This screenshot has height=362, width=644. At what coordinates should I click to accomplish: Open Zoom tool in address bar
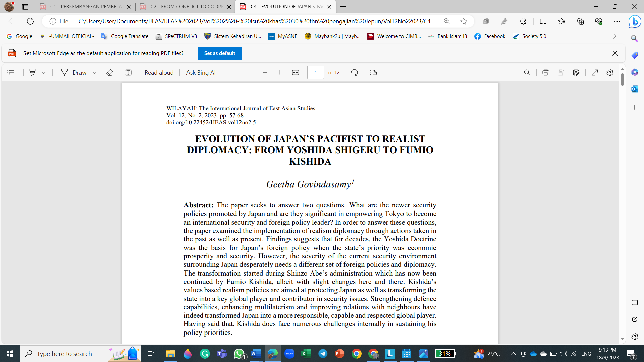[447, 21]
